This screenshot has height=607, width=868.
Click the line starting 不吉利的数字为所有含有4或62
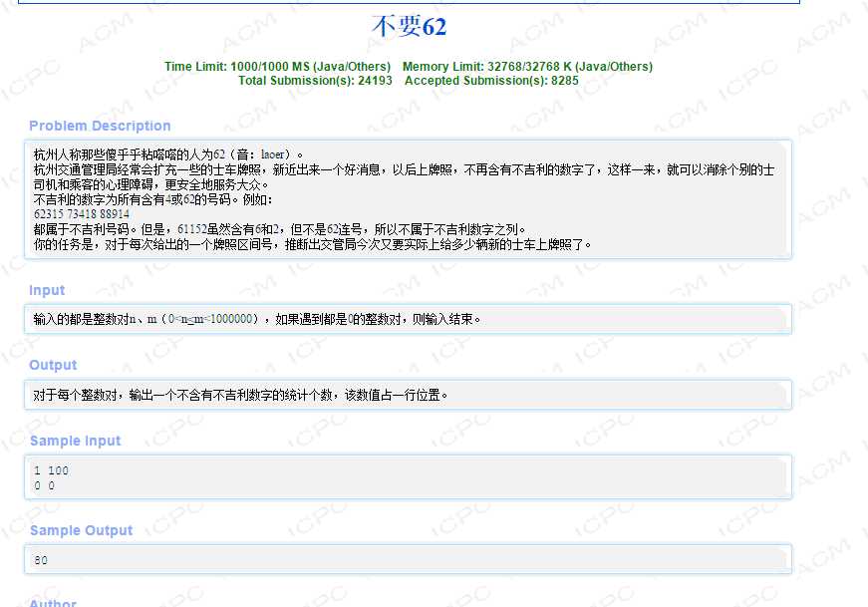(152, 199)
